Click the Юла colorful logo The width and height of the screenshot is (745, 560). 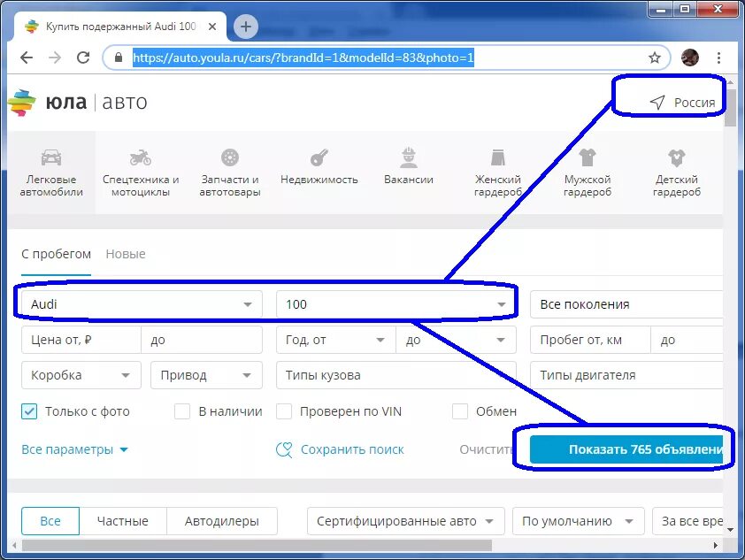click(22, 102)
